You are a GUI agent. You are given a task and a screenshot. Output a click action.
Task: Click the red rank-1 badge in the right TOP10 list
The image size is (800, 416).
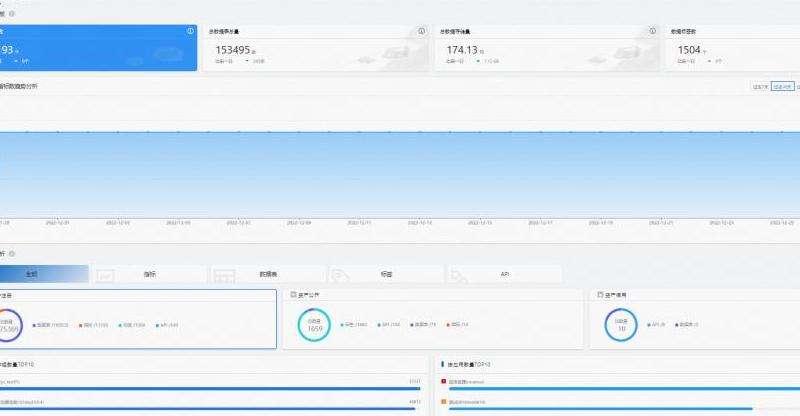[443, 381]
